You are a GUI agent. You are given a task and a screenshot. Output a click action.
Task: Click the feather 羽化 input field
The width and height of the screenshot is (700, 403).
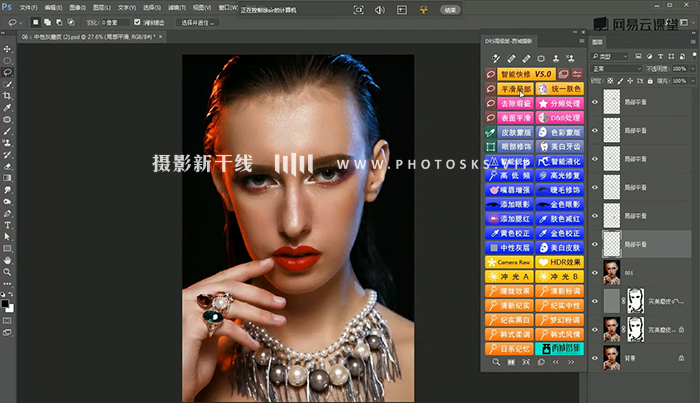115,22
